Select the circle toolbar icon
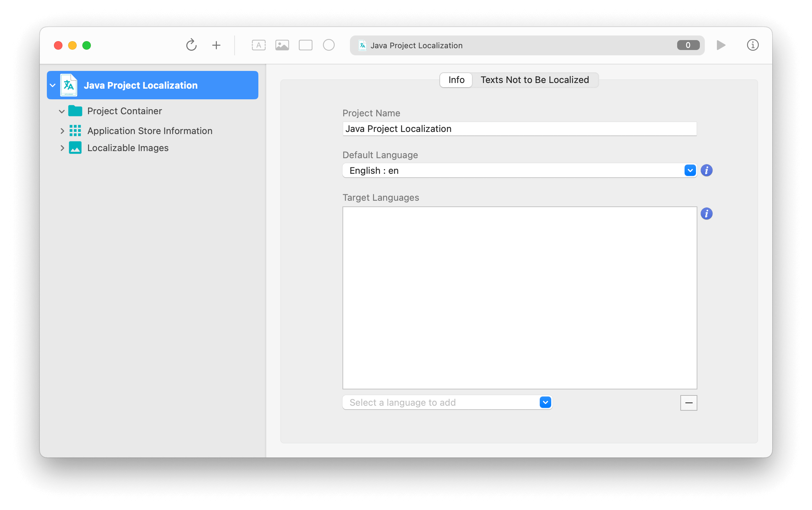Viewport: 812px width, 510px height. tap(329, 45)
